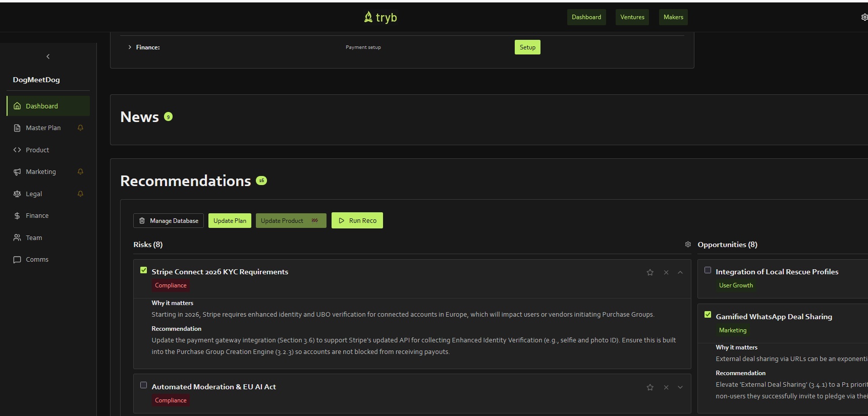The width and height of the screenshot is (868, 416).
Task: Click Risks (8) heading
Action: coord(148,245)
